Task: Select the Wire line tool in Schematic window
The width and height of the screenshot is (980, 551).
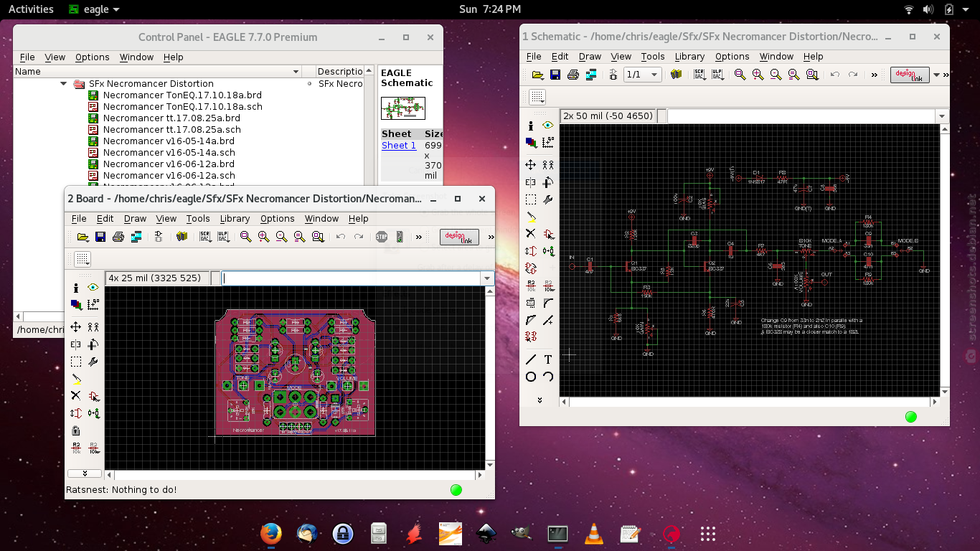Action: (530, 359)
